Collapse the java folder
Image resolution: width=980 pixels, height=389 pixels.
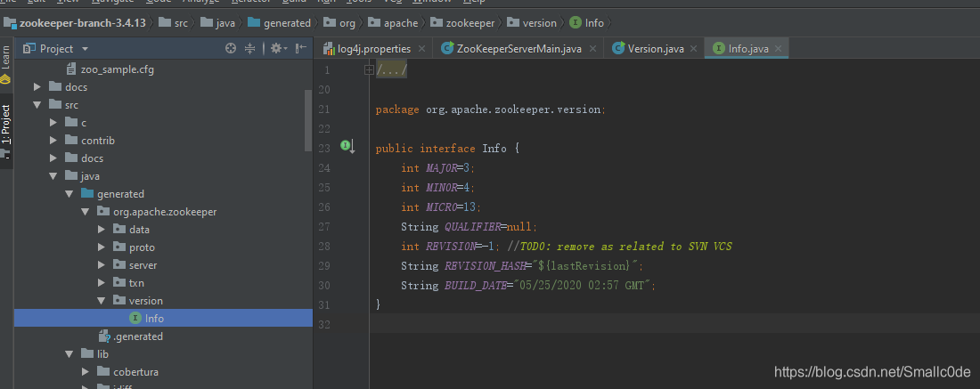point(53,176)
